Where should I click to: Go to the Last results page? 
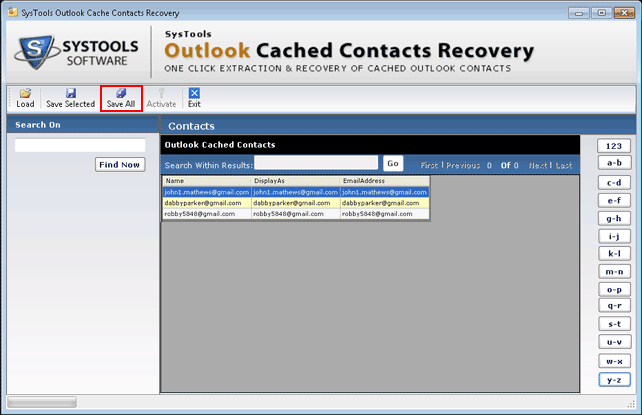coord(564,165)
